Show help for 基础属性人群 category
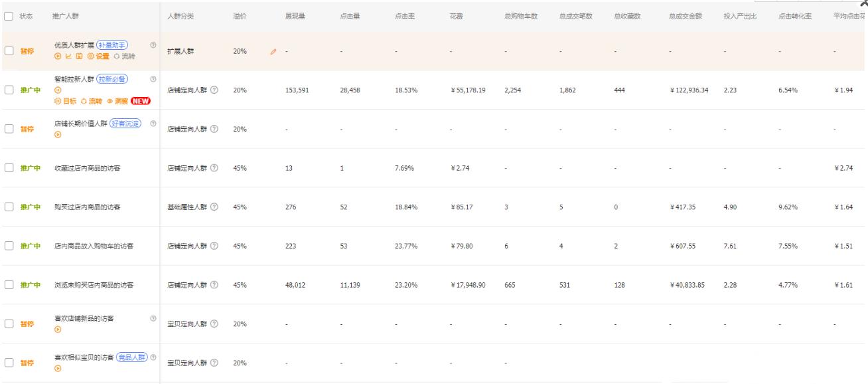Viewport: 868px width, 384px height. point(214,207)
